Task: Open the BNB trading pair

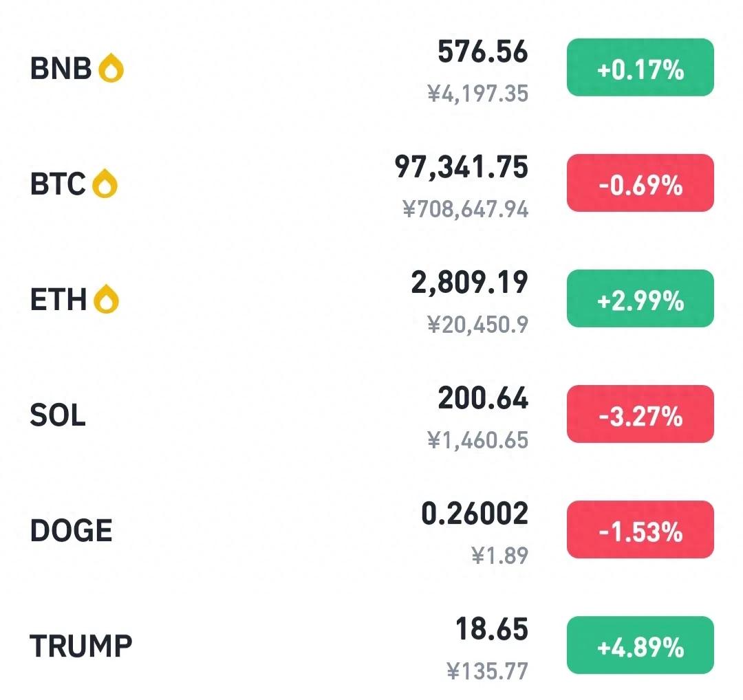Action: point(371,67)
